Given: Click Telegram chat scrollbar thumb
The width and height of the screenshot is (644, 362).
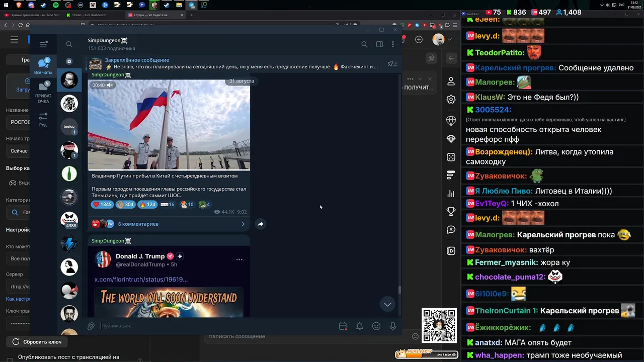Looking at the screenshot, I should pyautogui.click(x=400, y=290).
